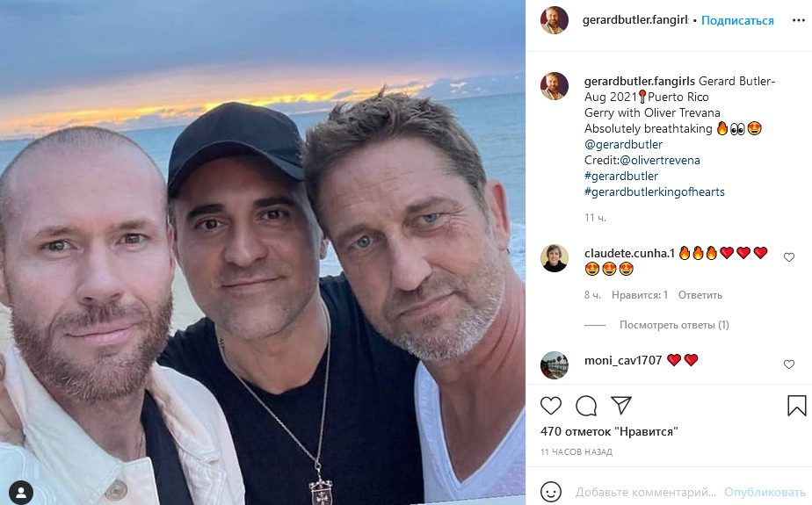Open emoji picker in comment field
The height and width of the screenshot is (505, 812).
coord(551,492)
